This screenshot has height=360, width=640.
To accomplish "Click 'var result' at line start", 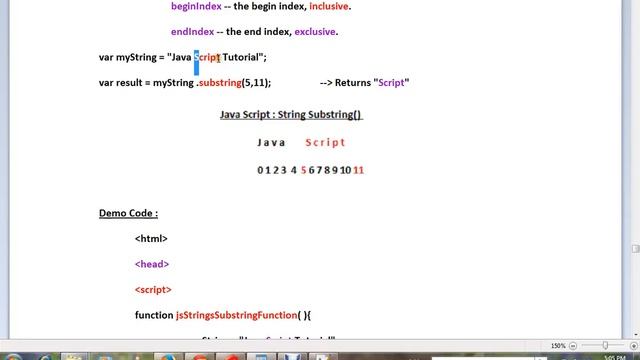I will pos(119,83).
